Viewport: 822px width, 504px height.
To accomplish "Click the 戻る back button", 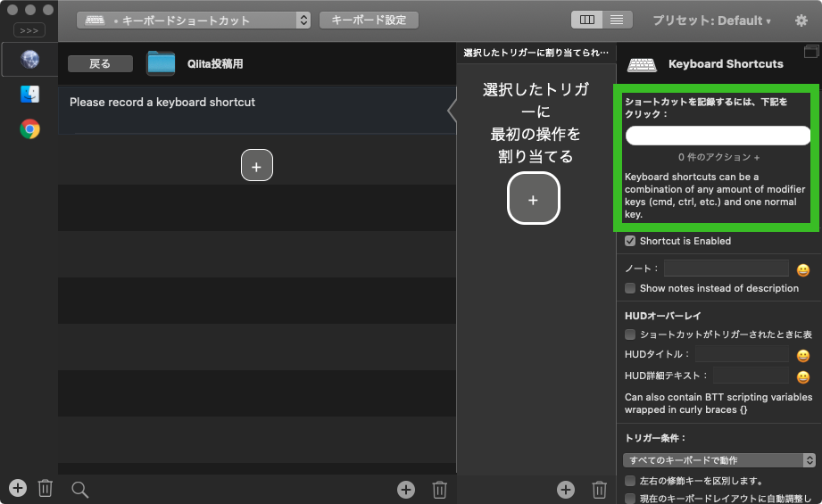I will [x=100, y=63].
